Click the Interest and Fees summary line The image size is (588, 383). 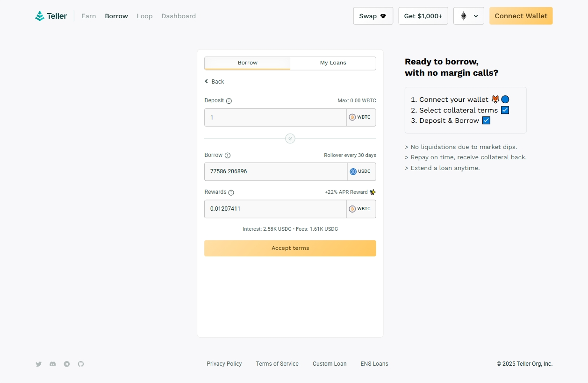290,229
